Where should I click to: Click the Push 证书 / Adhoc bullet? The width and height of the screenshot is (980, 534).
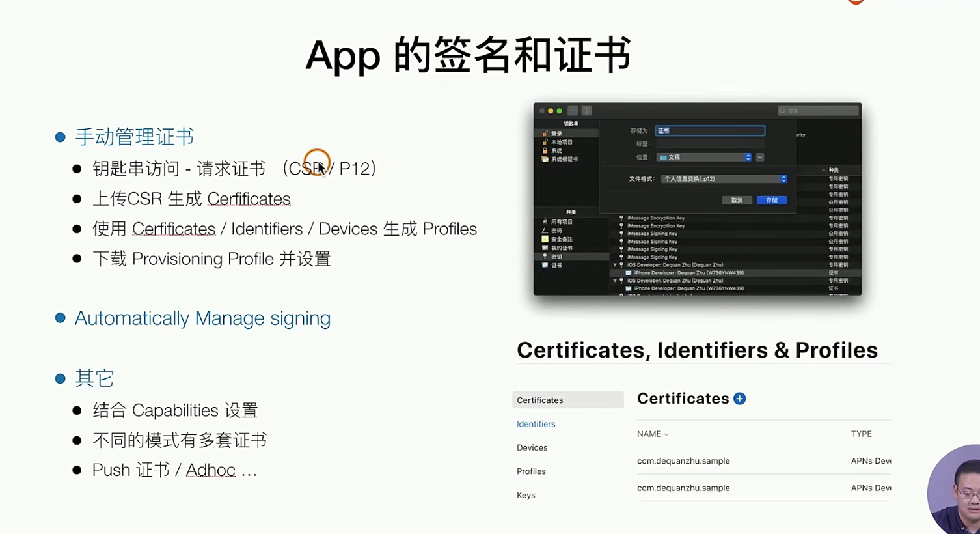click(174, 470)
